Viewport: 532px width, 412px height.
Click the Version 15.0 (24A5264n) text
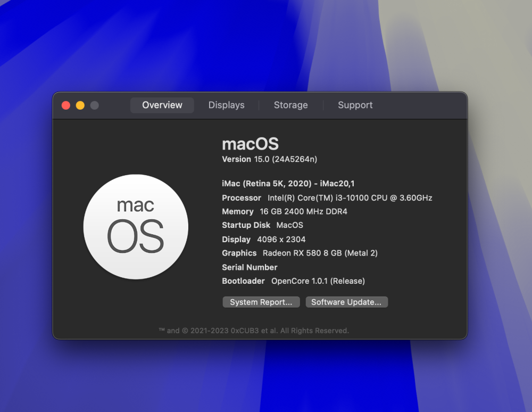point(269,159)
